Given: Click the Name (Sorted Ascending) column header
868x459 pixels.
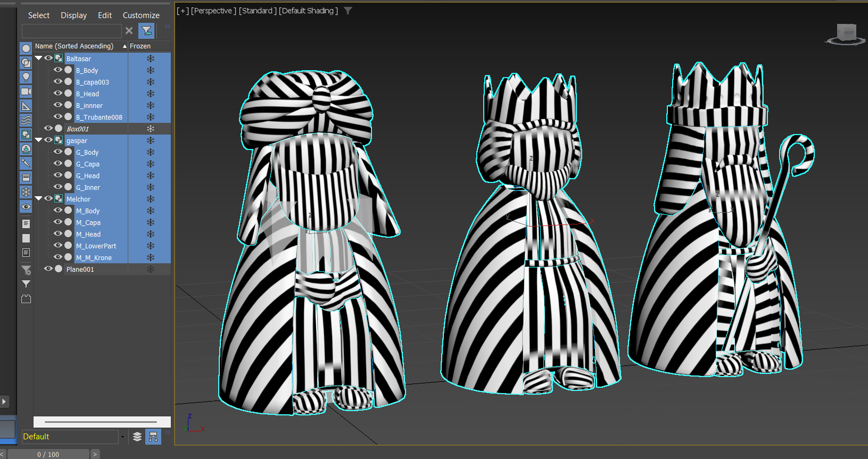Looking at the screenshot, I should pos(75,46).
